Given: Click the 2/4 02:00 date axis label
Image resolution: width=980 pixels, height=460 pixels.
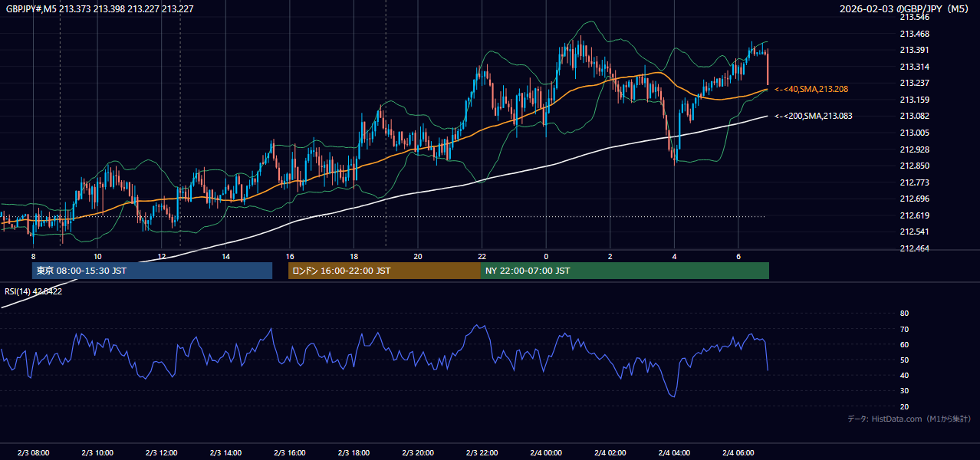Looking at the screenshot, I should point(610,453).
